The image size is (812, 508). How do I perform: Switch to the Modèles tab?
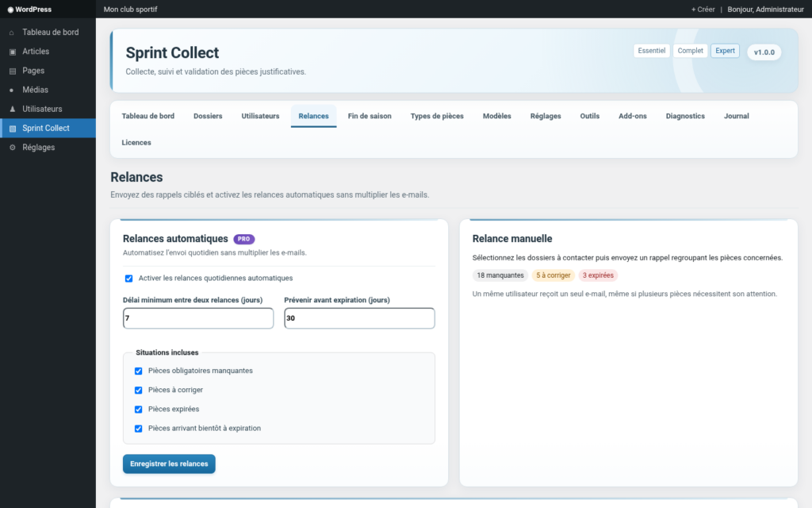point(496,116)
